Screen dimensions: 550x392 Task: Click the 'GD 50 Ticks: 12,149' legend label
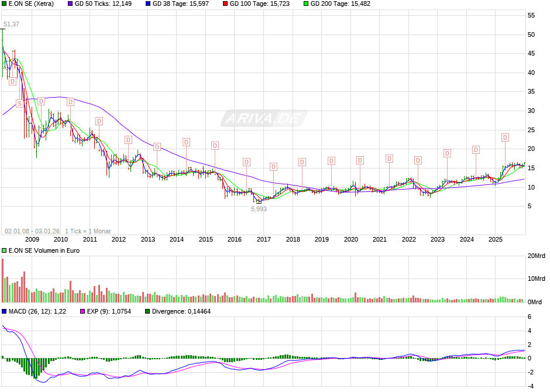tap(103, 4)
